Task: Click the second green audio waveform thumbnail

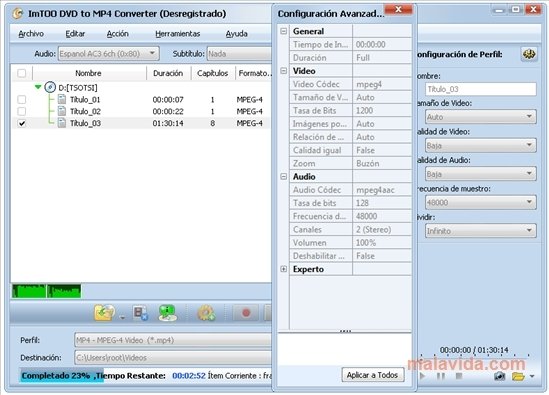Action: pos(64,291)
